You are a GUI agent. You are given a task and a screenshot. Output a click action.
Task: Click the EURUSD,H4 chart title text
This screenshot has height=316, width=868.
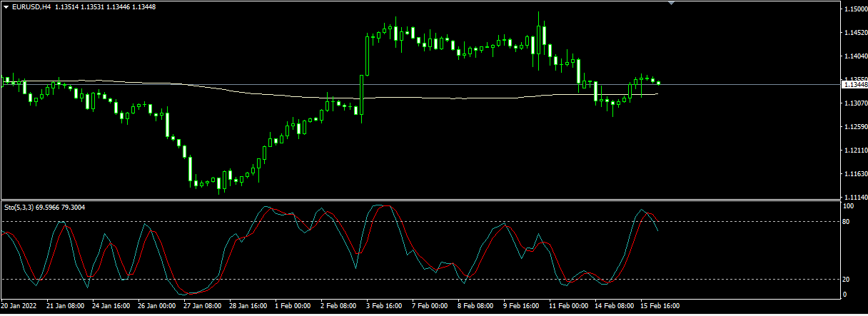[x=31, y=6]
